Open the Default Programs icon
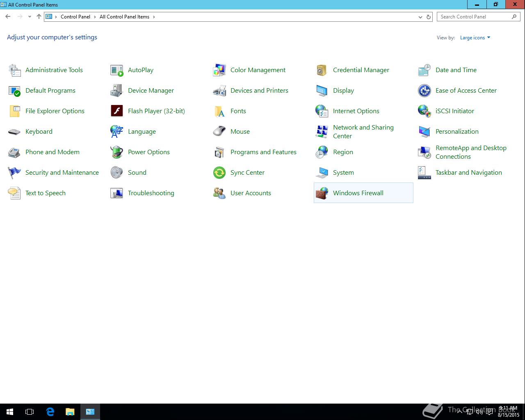Viewport: 525px width, 420px height. (x=14, y=91)
